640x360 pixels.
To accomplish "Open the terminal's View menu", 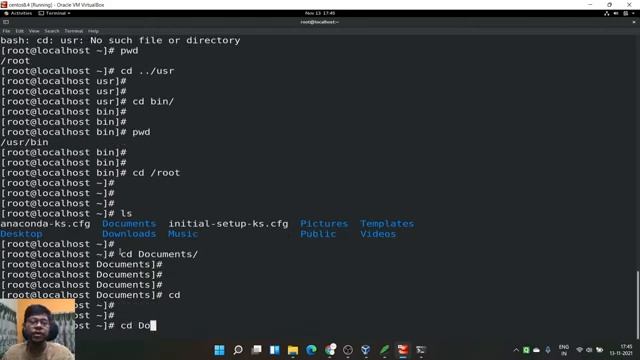I will click(x=34, y=31).
